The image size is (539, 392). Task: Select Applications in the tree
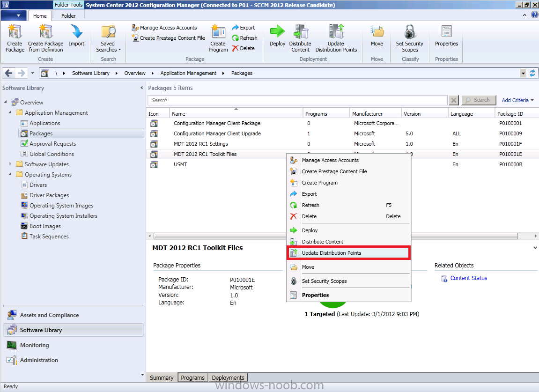point(44,123)
